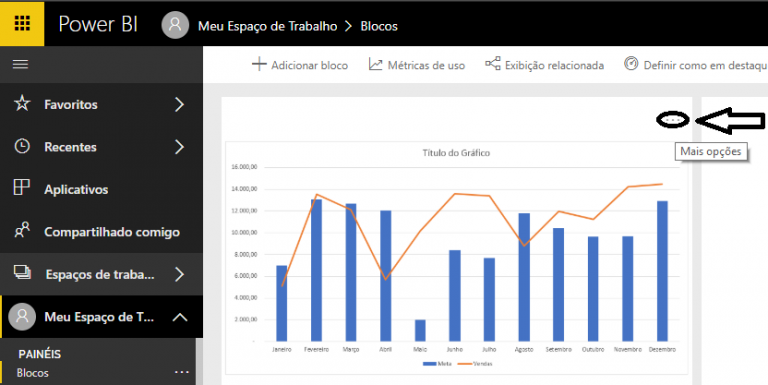Click Meu Espaço de T... avatar icon
This screenshot has height=385, width=768.
22,316
